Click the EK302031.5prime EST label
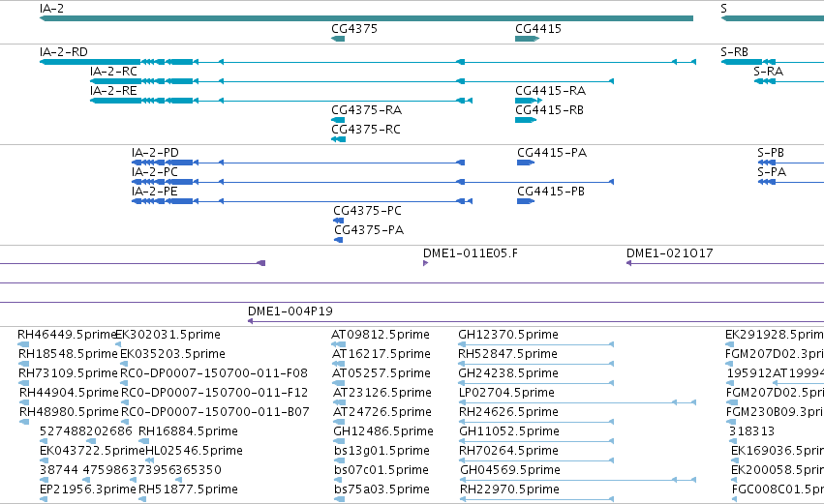 click(x=168, y=335)
